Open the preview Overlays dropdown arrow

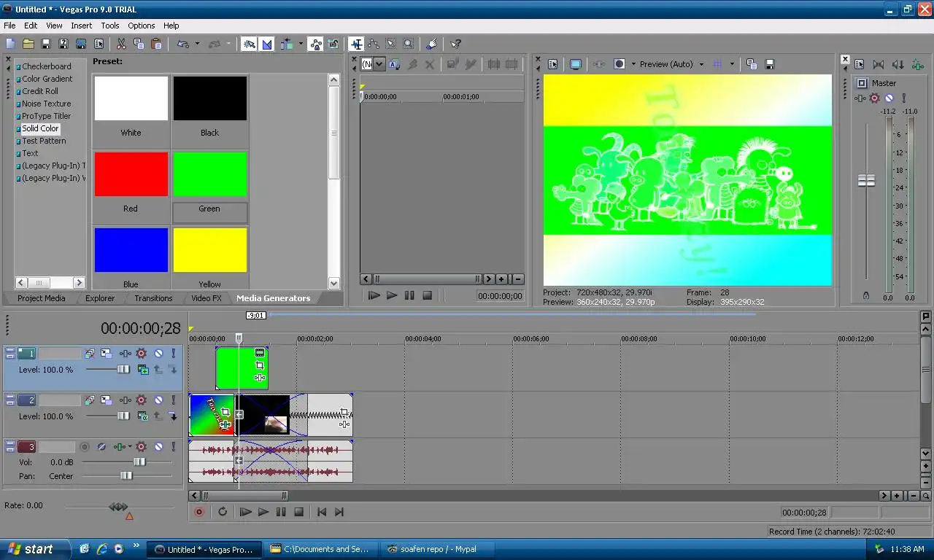click(732, 64)
